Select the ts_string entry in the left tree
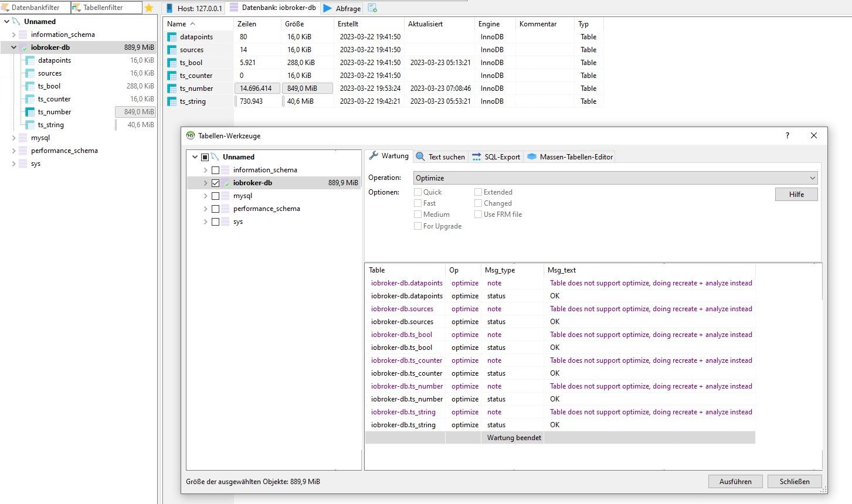Image resolution: width=852 pixels, height=504 pixels. pos(51,125)
